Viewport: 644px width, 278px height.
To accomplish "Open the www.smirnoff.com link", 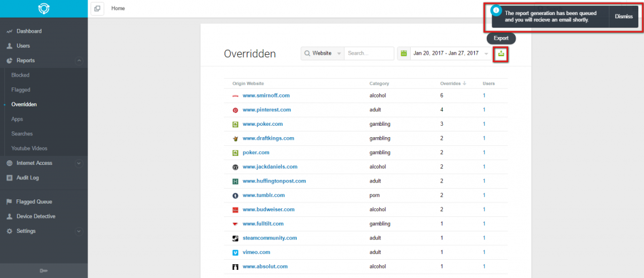I will click(266, 95).
